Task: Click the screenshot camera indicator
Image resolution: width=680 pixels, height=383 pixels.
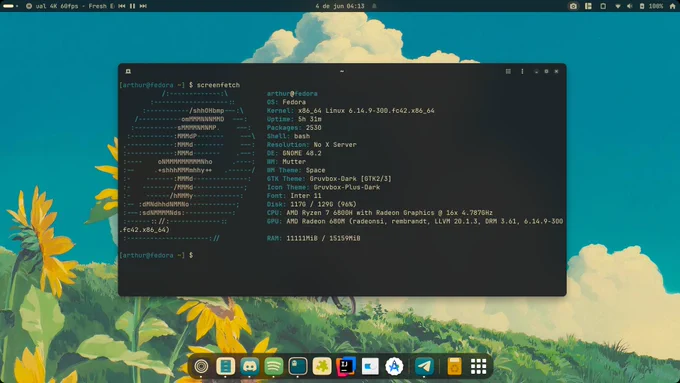Action: [x=573, y=6]
